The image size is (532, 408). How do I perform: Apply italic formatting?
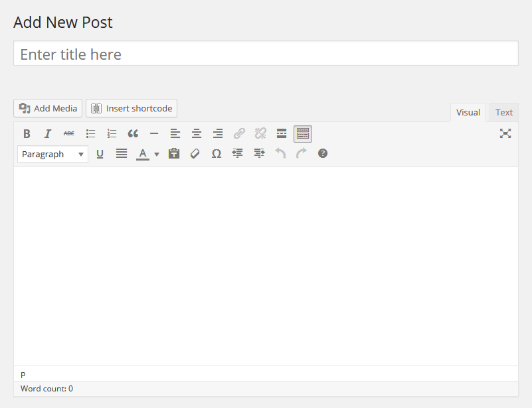coord(48,133)
